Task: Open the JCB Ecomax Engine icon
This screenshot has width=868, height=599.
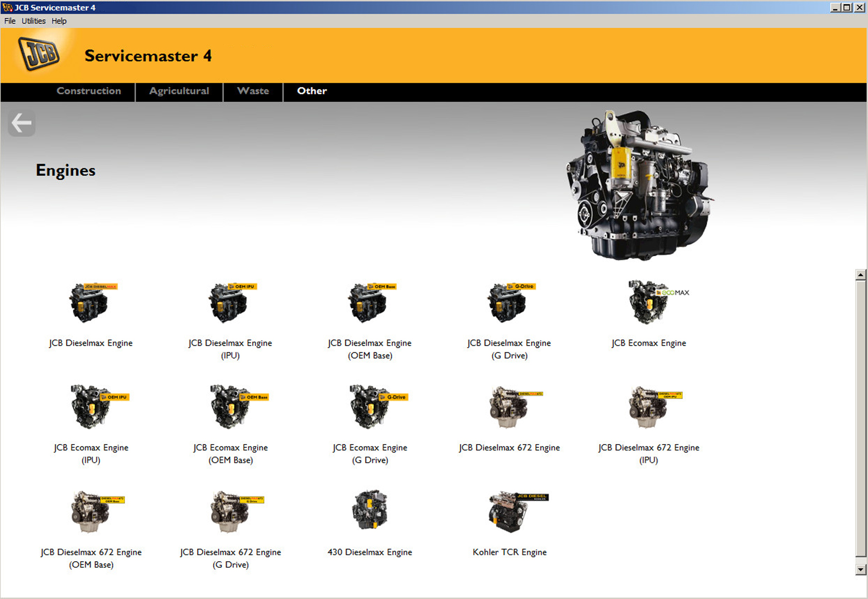Action: (649, 302)
